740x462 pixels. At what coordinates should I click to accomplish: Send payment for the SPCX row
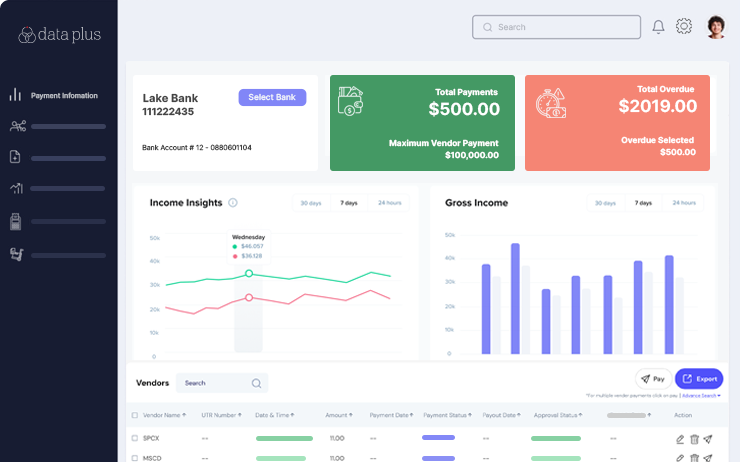pos(707,439)
